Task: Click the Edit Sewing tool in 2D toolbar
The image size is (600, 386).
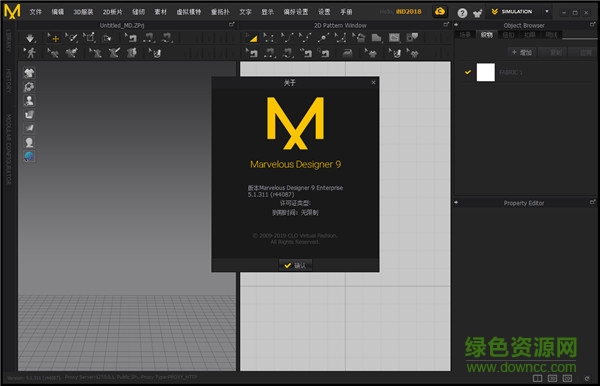Action: [x=252, y=53]
